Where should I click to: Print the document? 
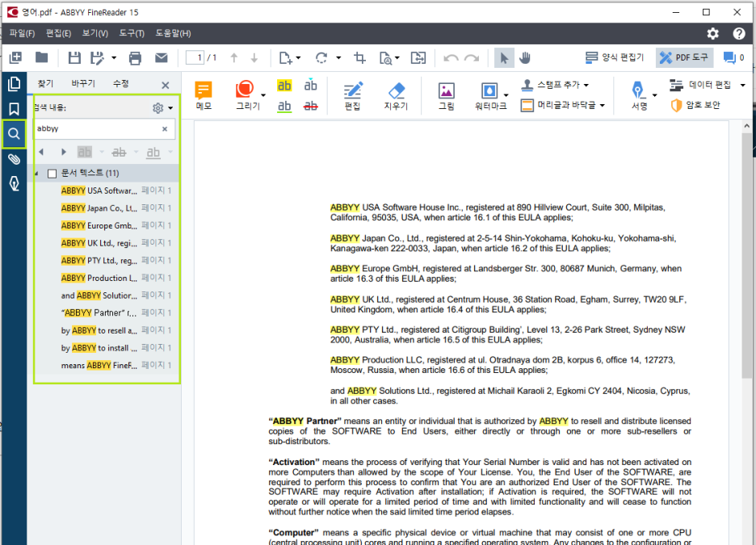[135, 58]
